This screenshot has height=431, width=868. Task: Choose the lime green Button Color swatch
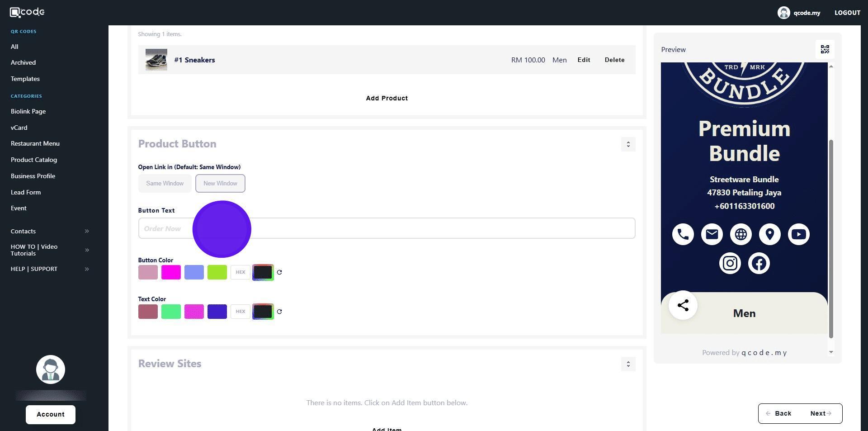click(x=217, y=272)
